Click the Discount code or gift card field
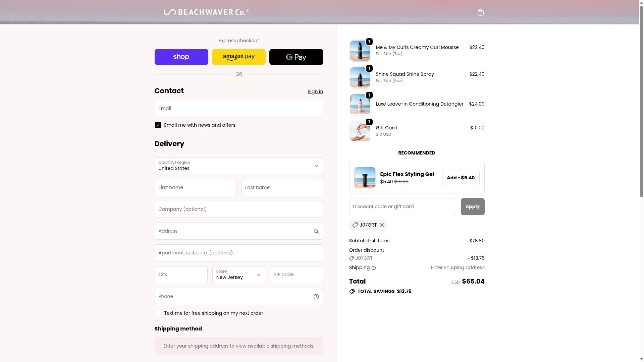 tap(402, 206)
